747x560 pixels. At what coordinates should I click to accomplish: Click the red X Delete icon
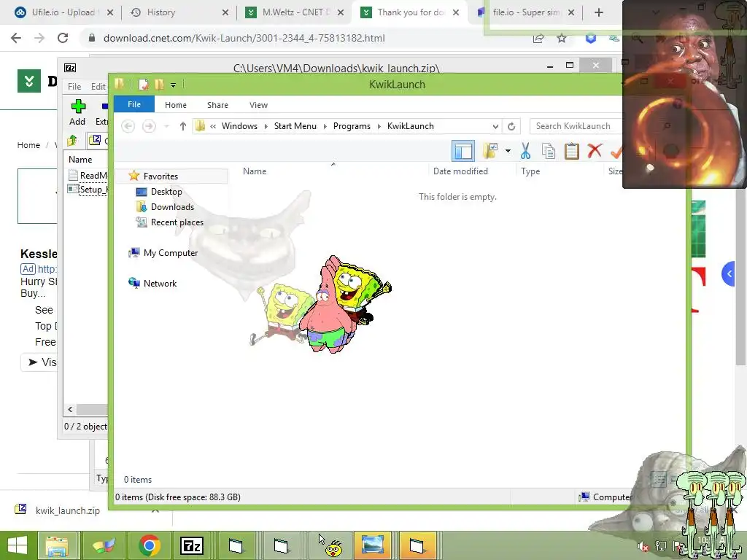click(595, 151)
